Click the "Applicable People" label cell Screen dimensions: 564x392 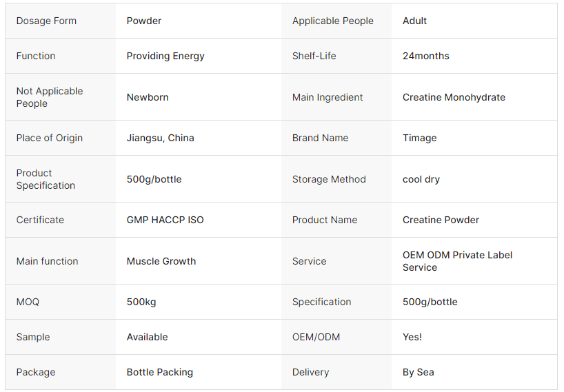pos(332,21)
